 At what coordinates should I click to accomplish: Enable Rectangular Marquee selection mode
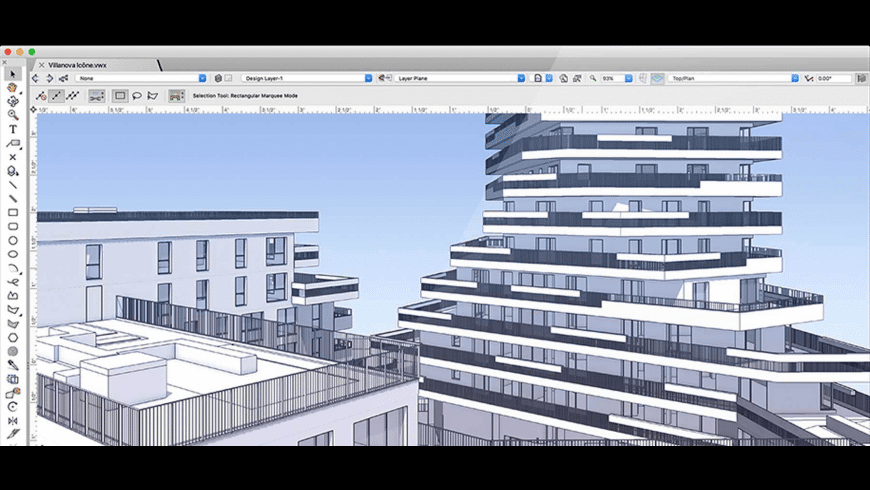click(x=119, y=96)
